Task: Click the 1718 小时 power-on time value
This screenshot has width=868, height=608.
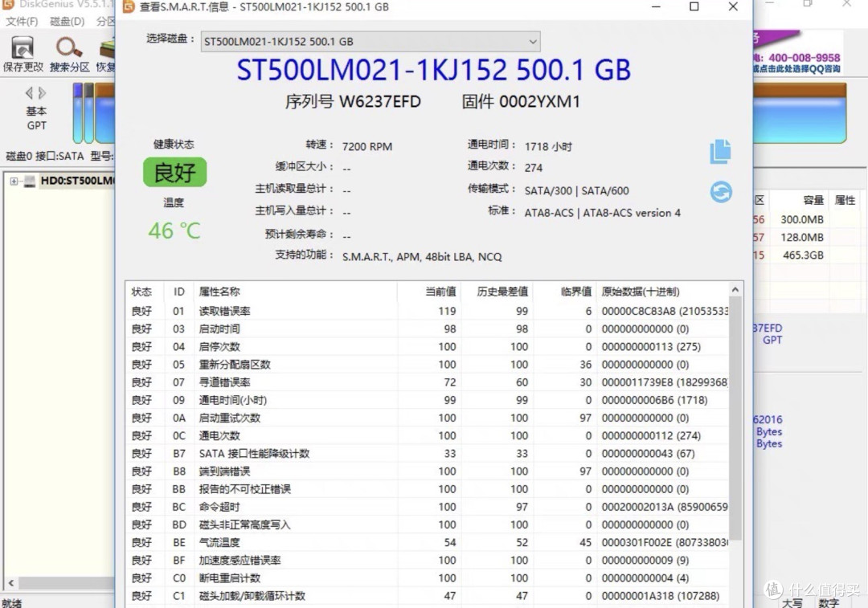Action: 548,147
